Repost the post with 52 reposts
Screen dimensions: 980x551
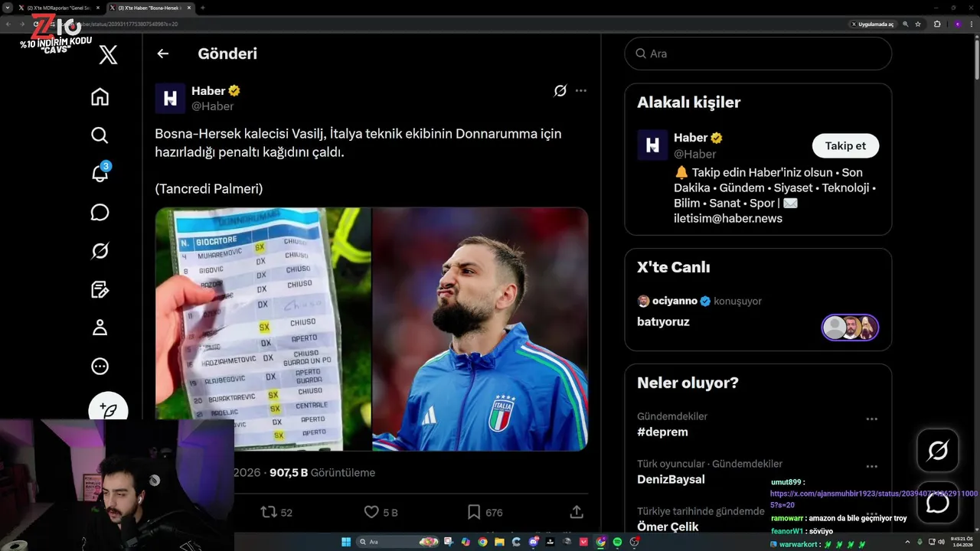coord(276,512)
